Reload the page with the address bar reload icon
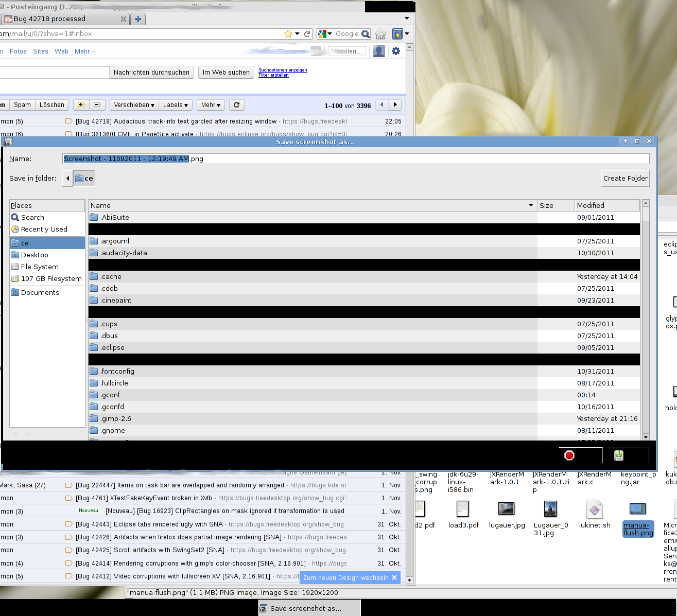The height and width of the screenshot is (616, 677). click(x=307, y=34)
